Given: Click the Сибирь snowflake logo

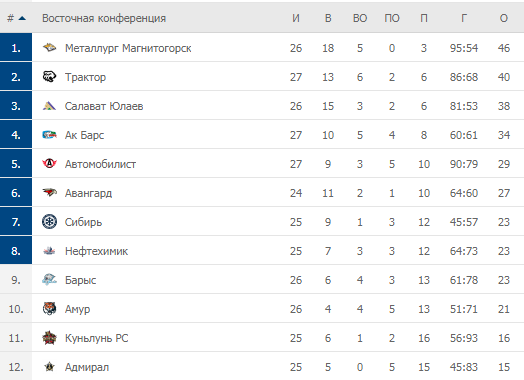Looking at the screenshot, I should 49,222.
